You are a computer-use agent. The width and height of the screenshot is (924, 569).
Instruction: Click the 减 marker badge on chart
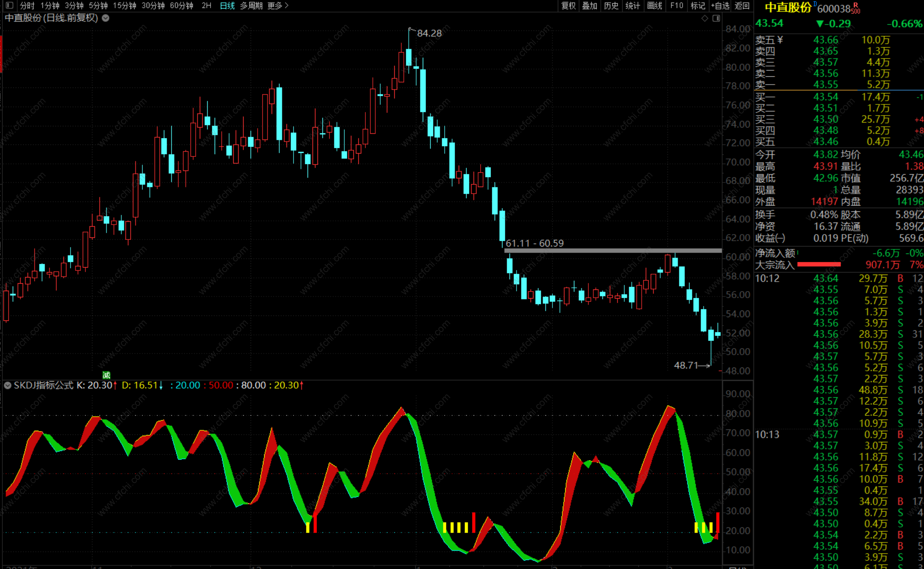click(107, 375)
